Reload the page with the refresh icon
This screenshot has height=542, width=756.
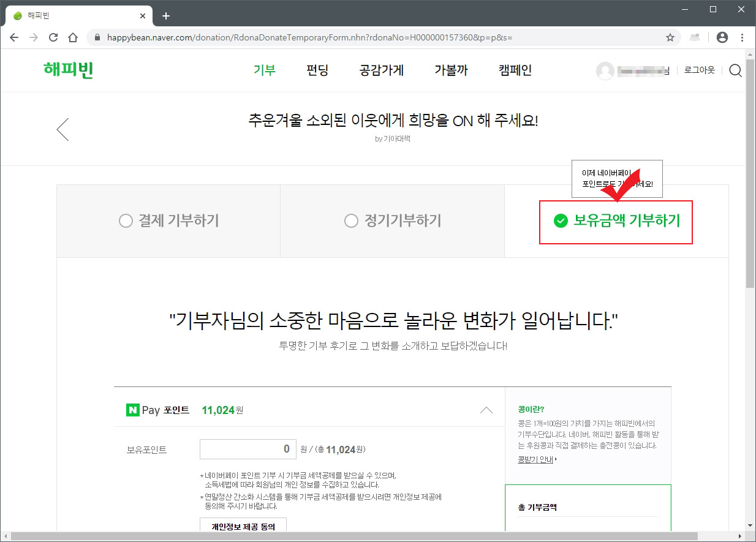pos(53,37)
